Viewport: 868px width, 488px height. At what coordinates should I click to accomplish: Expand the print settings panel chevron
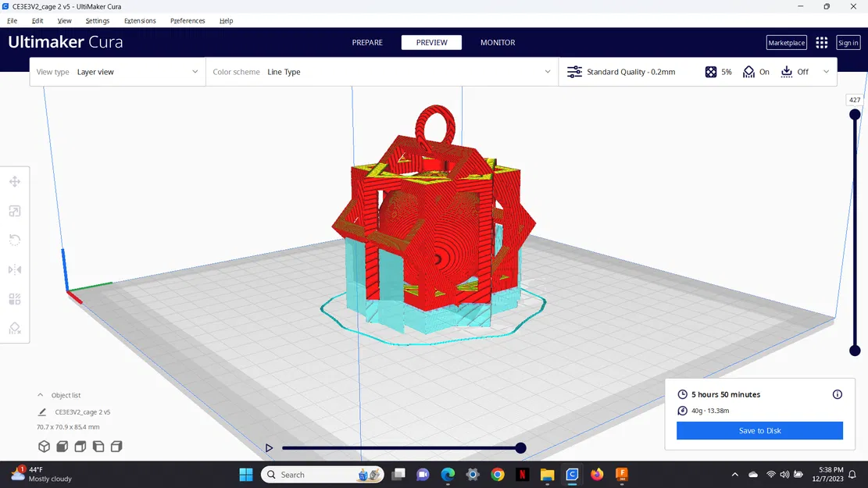pos(827,72)
